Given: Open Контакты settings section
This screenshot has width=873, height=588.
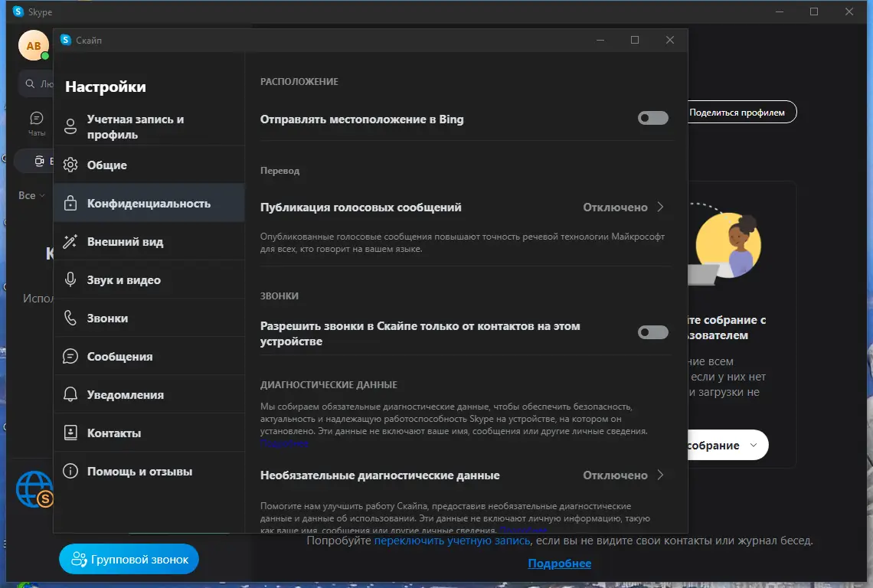Looking at the screenshot, I should tap(149, 433).
